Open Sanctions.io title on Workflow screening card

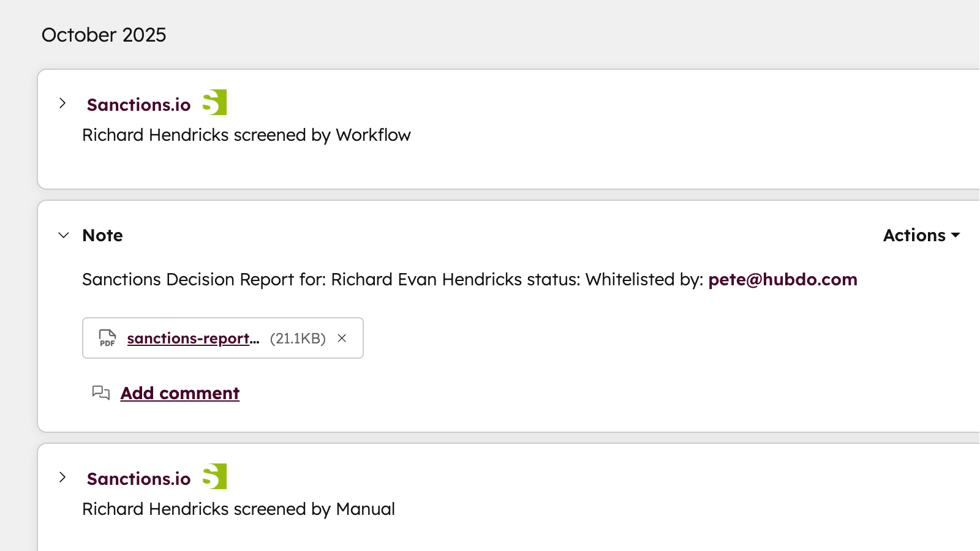[138, 105]
